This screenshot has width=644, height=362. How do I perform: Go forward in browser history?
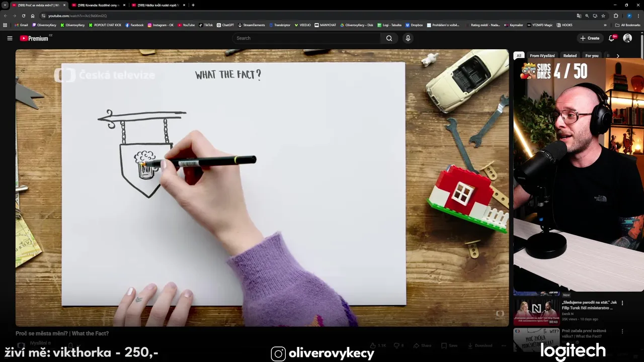(14, 16)
